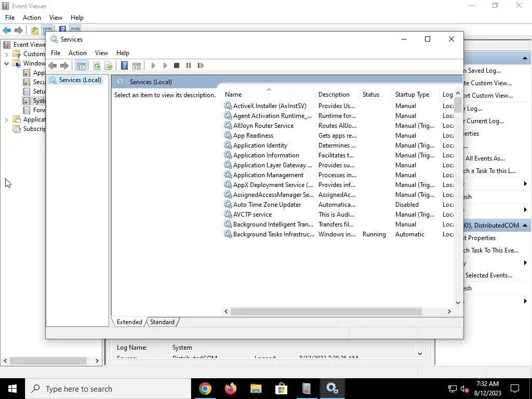Sort services by Startup Type column
Viewport: 532px width, 399px height.
tap(416, 95)
